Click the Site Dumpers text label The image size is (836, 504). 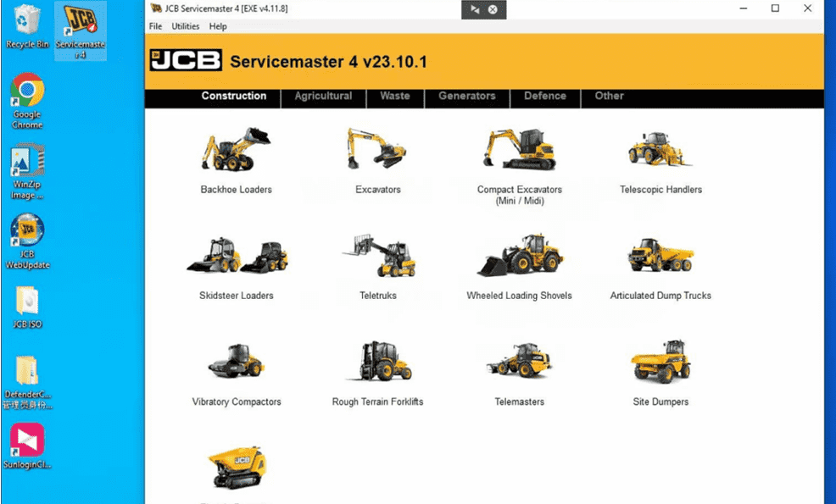pyautogui.click(x=660, y=402)
